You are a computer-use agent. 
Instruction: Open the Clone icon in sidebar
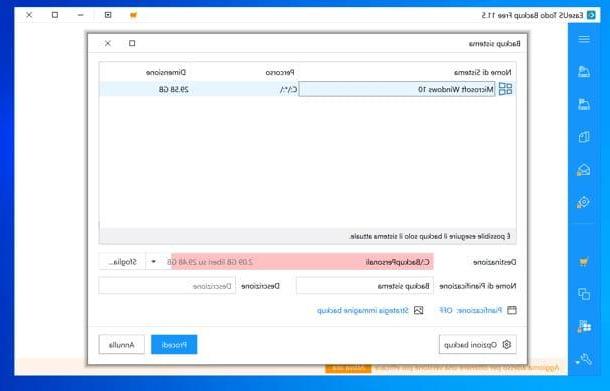(x=584, y=294)
